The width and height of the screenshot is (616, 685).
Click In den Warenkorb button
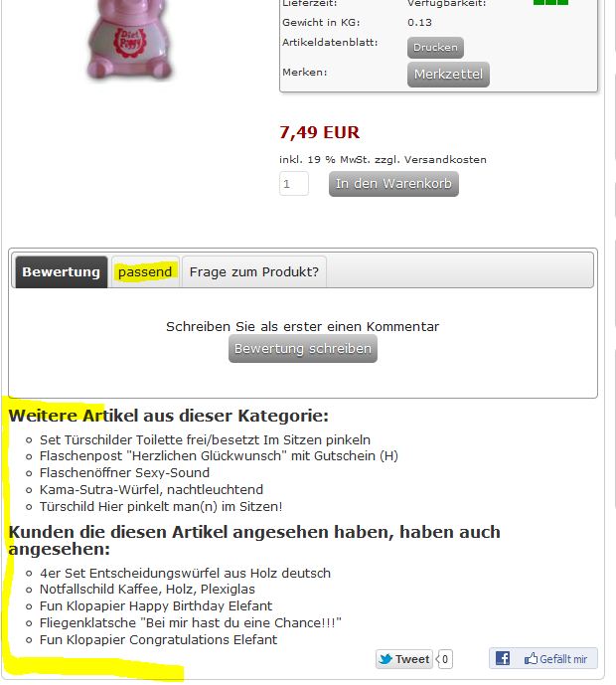coord(393,184)
